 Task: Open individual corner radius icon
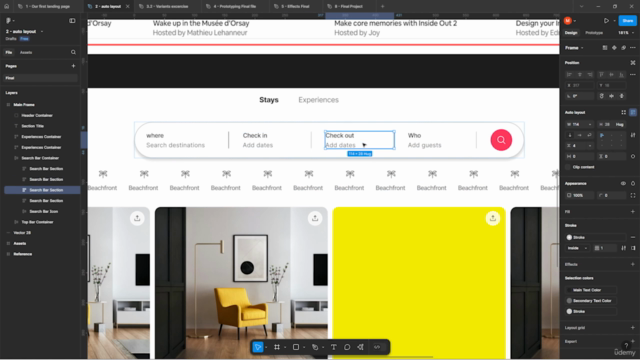(633, 195)
